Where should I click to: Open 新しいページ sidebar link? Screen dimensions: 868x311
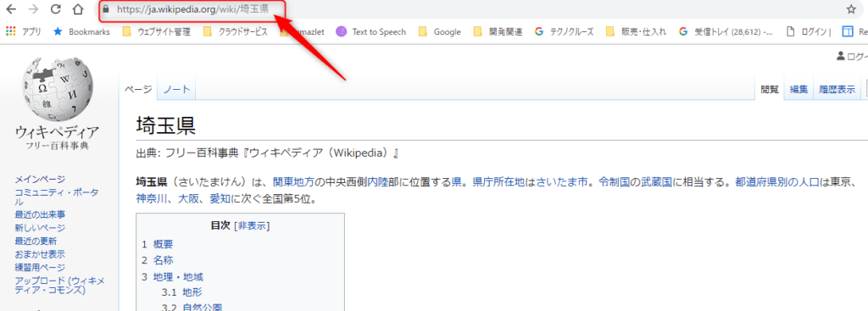(40, 227)
